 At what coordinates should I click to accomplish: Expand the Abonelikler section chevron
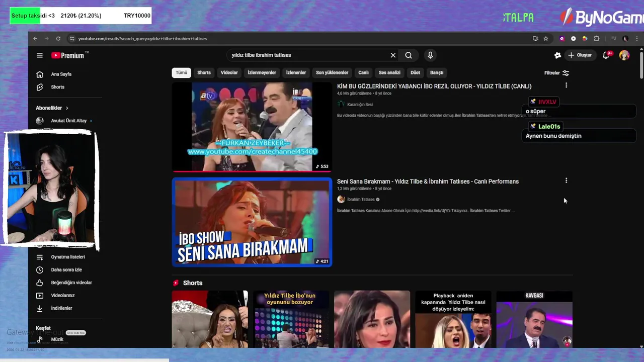click(x=67, y=108)
